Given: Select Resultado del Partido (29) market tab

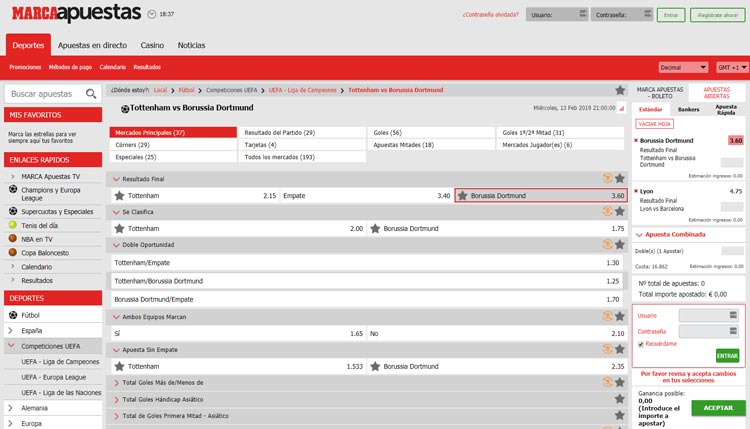Looking at the screenshot, I should [x=302, y=132].
